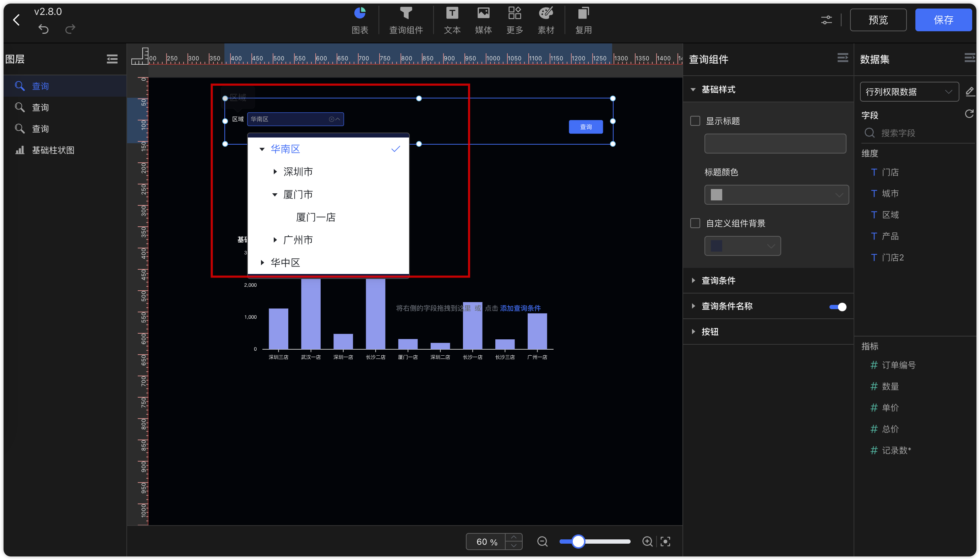
Task: Open the 图表 chart tool
Action: [360, 21]
